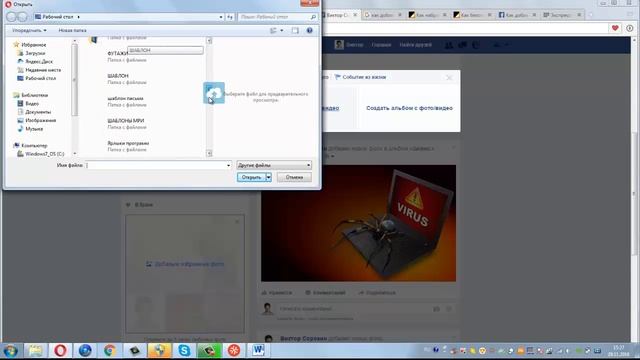Open the Windows Start button
Image resolution: width=640 pixels, height=360 pixels.
click(x=11, y=351)
